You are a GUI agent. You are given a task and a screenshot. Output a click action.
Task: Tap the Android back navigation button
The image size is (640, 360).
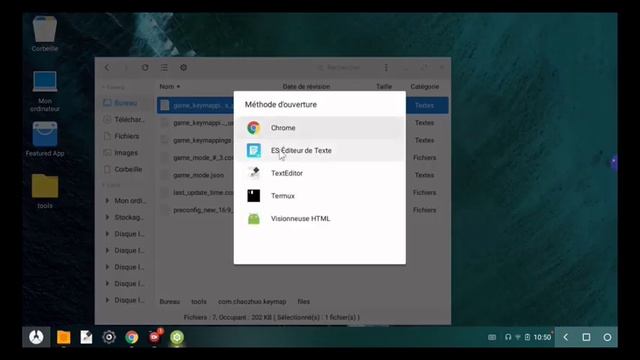point(566,337)
